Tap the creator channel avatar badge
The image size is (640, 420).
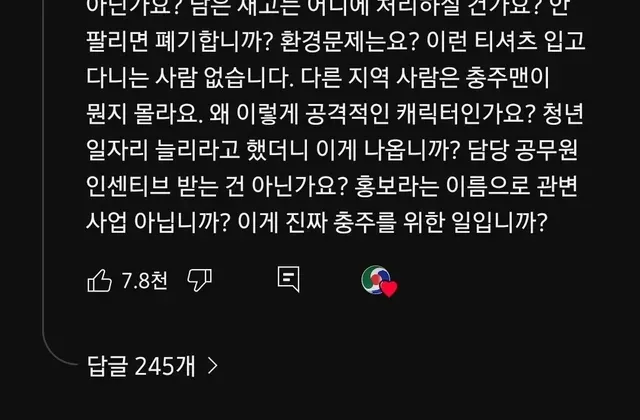[x=376, y=280]
